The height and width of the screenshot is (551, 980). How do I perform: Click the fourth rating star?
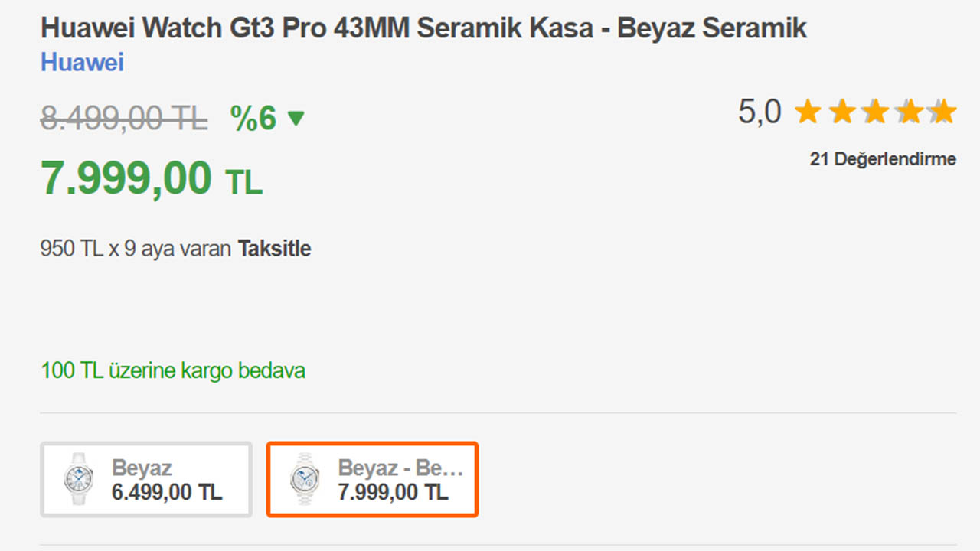click(909, 112)
